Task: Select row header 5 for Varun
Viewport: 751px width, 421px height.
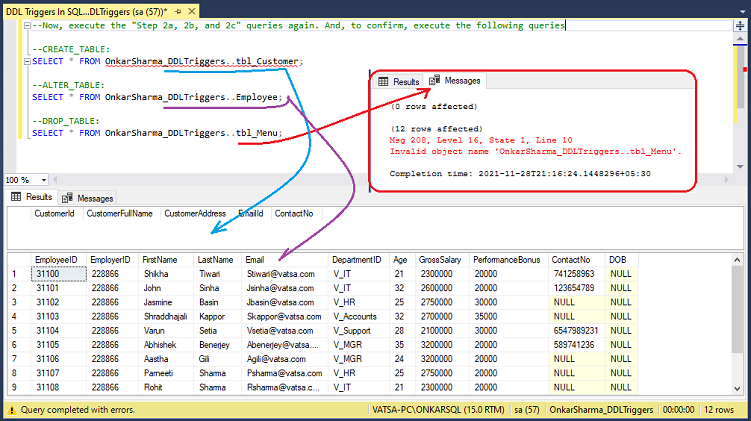Action: 14,331
